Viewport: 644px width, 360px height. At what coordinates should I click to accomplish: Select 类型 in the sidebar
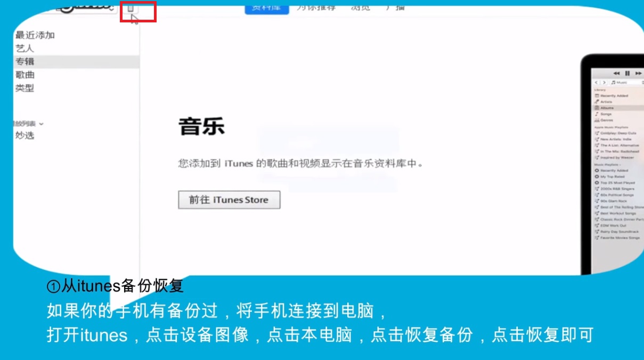(x=25, y=88)
